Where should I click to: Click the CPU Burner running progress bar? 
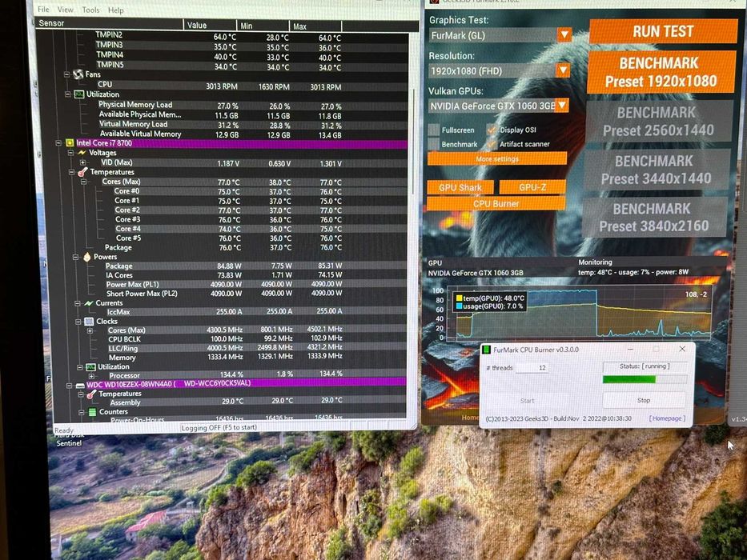(x=645, y=379)
